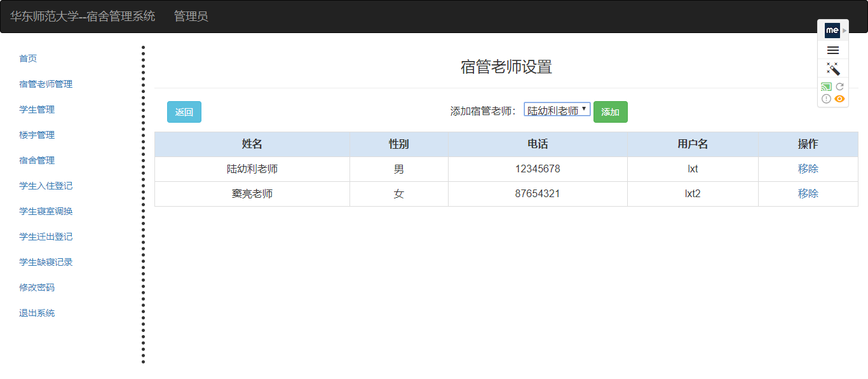Click the 操作 column header
Viewport: 868px width, 379px height.
point(808,144)
